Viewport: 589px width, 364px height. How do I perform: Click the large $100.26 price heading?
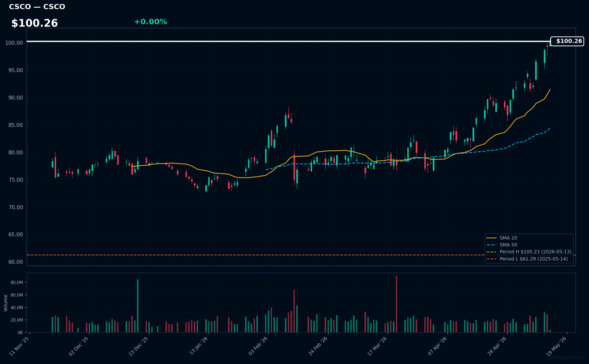tap(35, 23)
